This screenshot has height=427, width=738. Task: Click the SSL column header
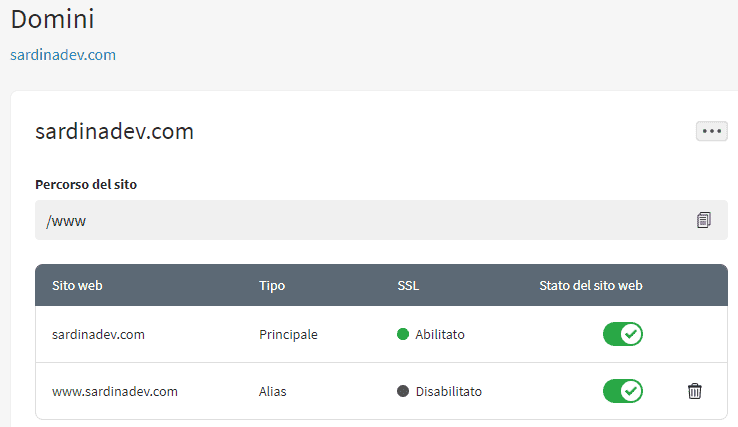408,285
